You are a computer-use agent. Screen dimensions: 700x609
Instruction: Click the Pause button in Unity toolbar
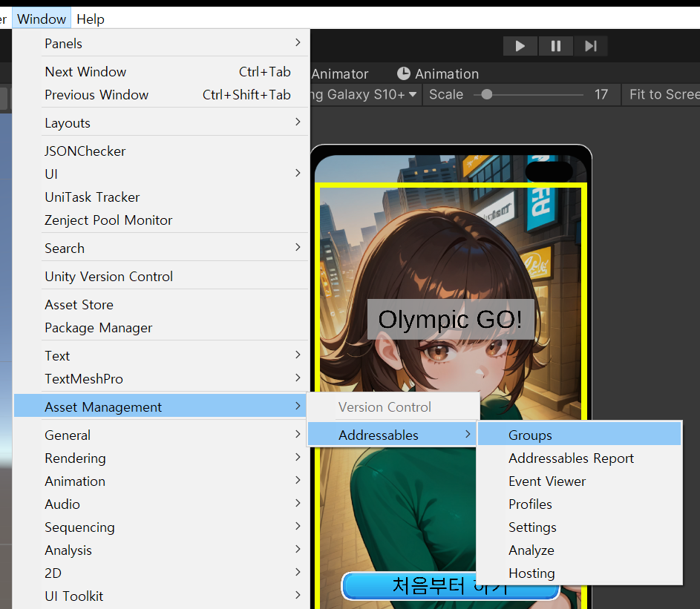point(556,46)
